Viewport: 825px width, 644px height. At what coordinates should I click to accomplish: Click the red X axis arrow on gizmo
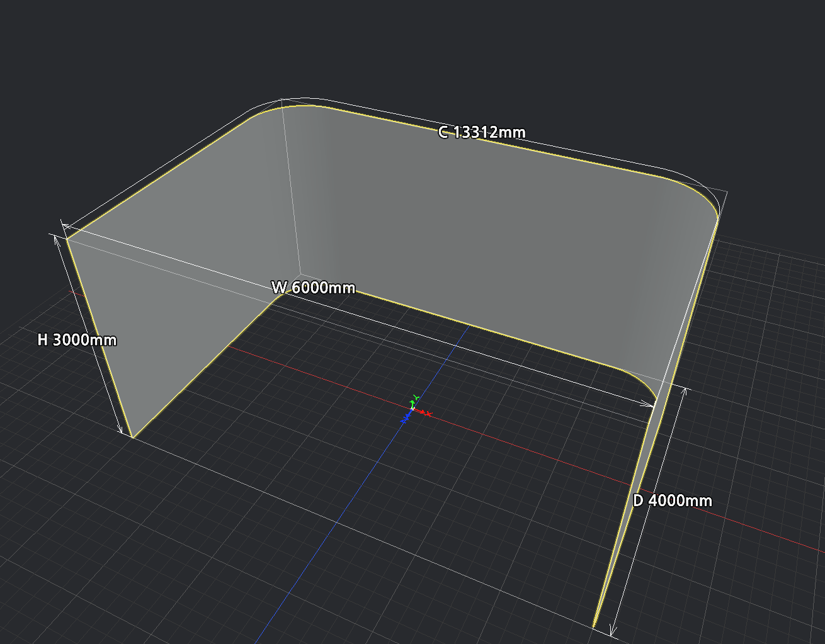coord(421,412)
